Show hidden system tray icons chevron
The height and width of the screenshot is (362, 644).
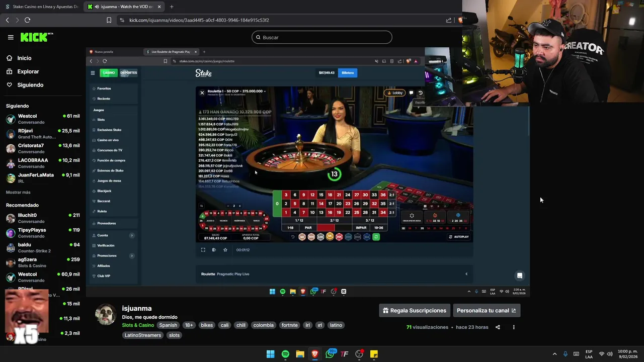554,354
